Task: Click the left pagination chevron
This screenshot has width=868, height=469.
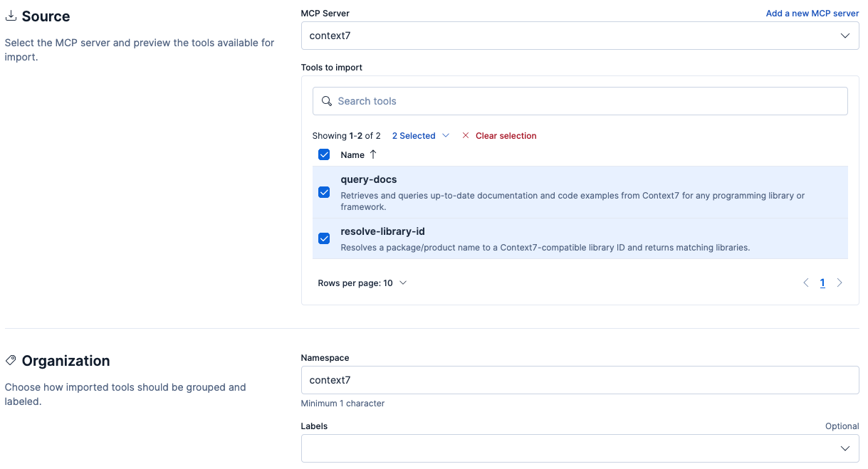Action: (805, 283)
